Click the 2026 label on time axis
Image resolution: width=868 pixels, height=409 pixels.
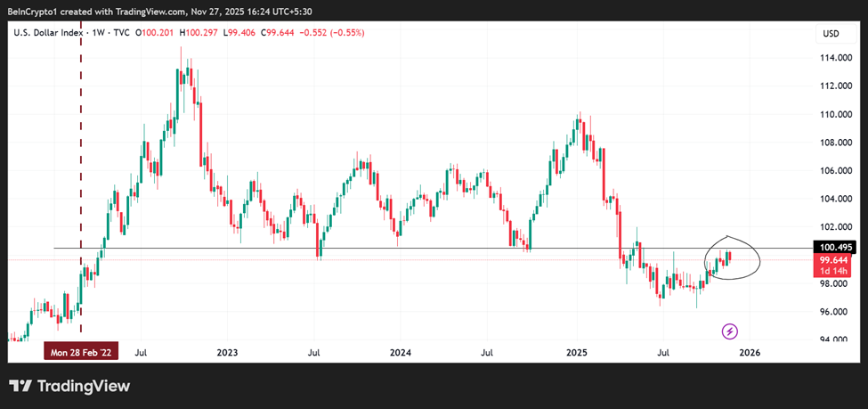click(750, 352)
